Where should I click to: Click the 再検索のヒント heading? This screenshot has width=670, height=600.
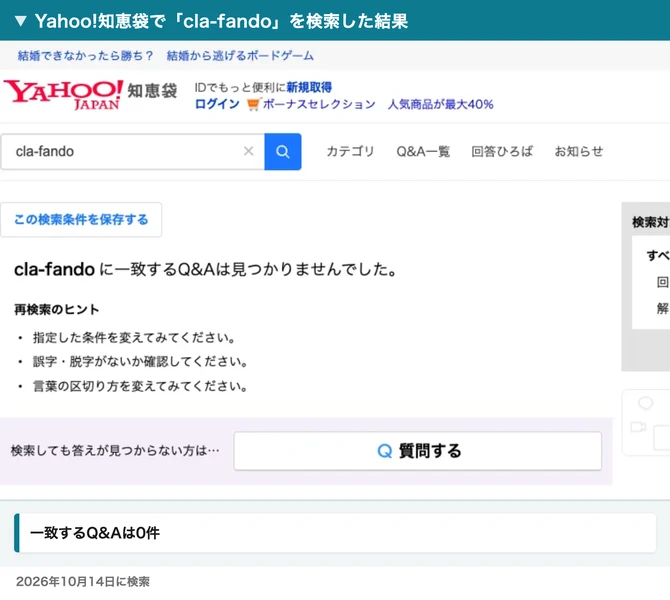pyautogui.click(x=57, y=309)
